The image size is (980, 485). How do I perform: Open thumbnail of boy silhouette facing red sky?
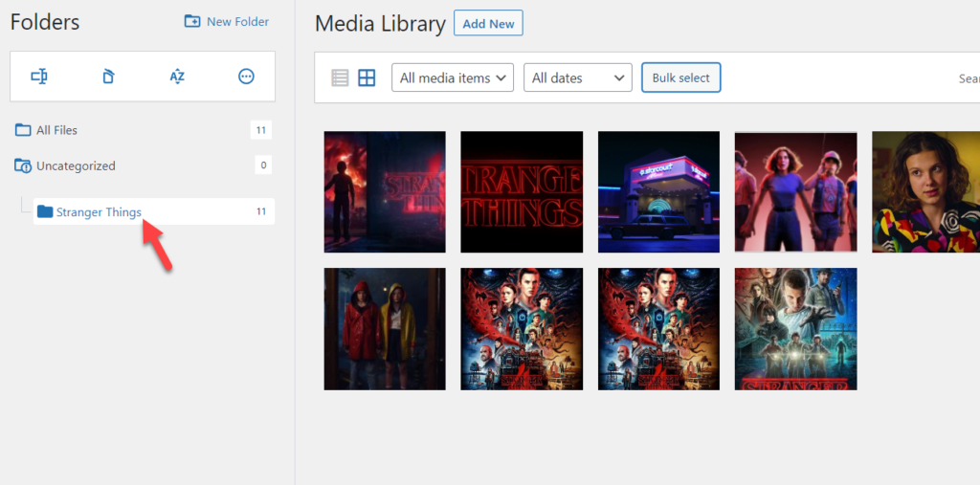385,192
